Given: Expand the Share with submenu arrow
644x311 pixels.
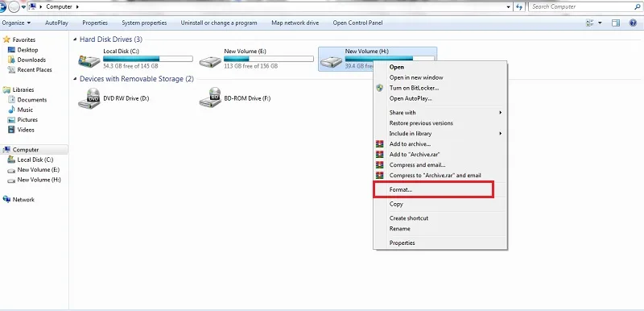Looking at the screenshot, I should click(500, 113).
